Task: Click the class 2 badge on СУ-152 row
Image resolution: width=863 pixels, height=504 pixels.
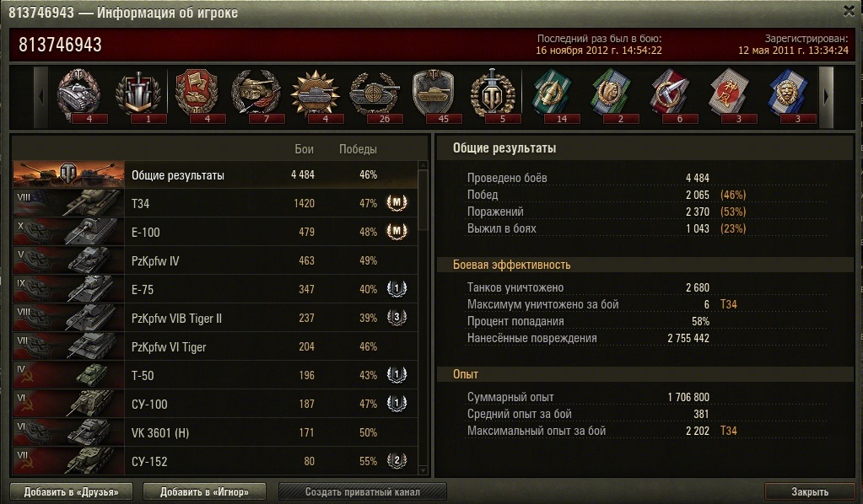Action: pos(396,461)
